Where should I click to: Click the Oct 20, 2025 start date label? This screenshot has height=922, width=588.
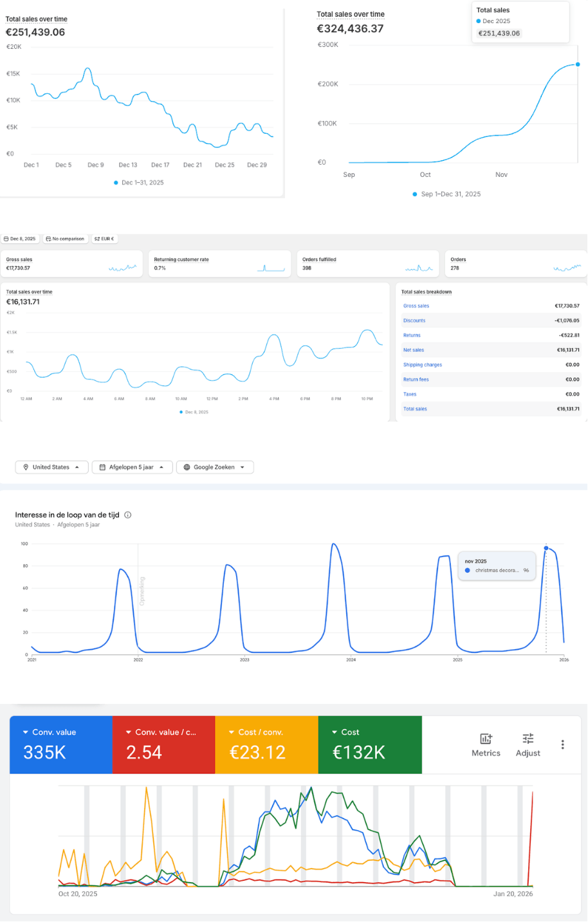(x=78, y=894)
